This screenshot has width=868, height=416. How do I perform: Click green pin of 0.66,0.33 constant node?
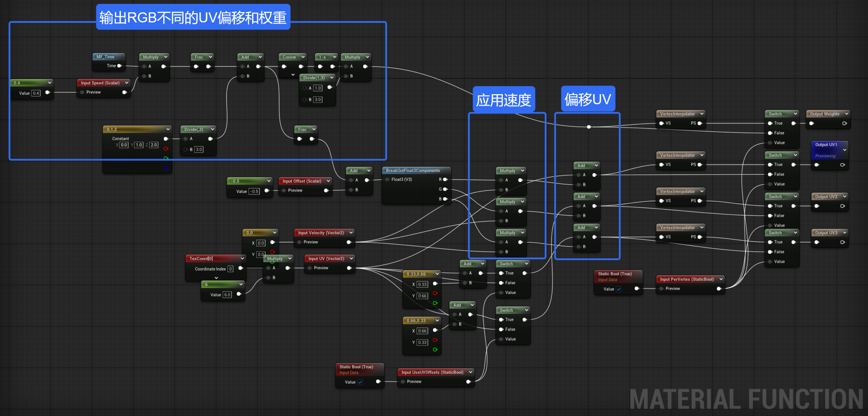(x=435, y=350)
